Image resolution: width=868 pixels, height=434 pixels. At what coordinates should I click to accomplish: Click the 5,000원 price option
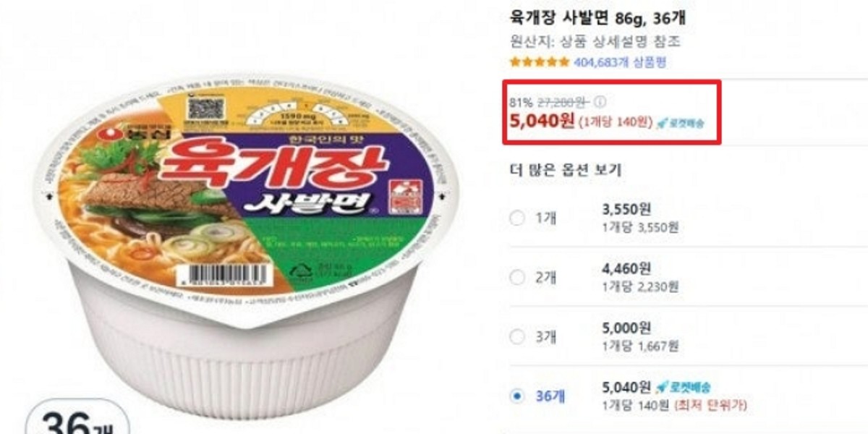click(626, 328)
